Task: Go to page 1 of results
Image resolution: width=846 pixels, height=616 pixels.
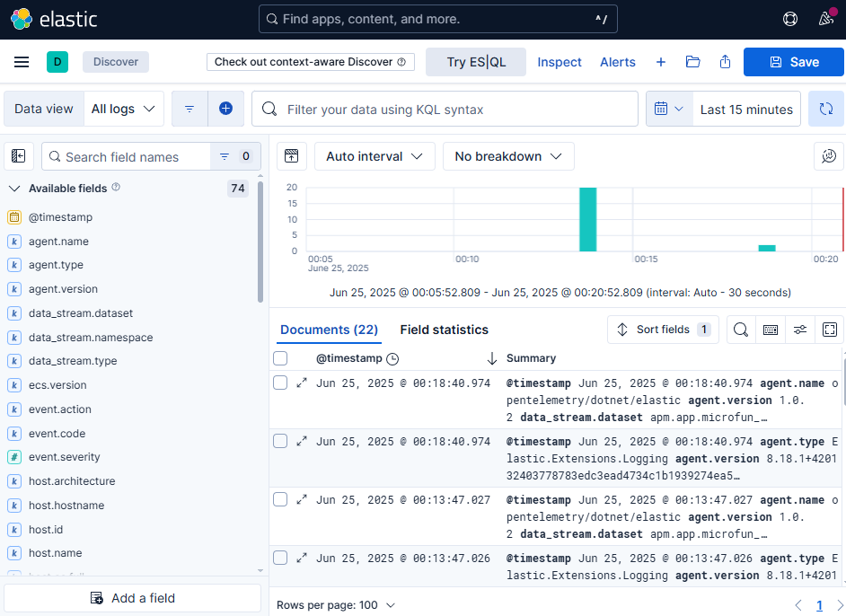Action: point(819,605)
